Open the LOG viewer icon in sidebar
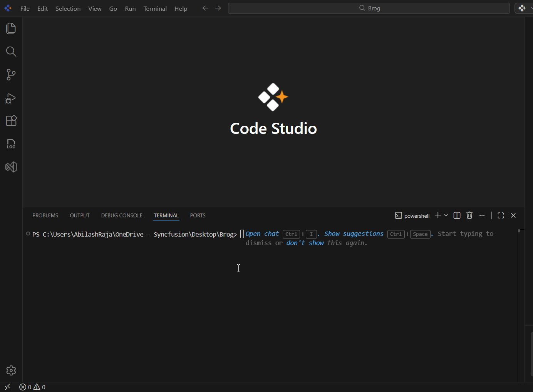This screenshot has height=392, width=533. pos(11,144)
